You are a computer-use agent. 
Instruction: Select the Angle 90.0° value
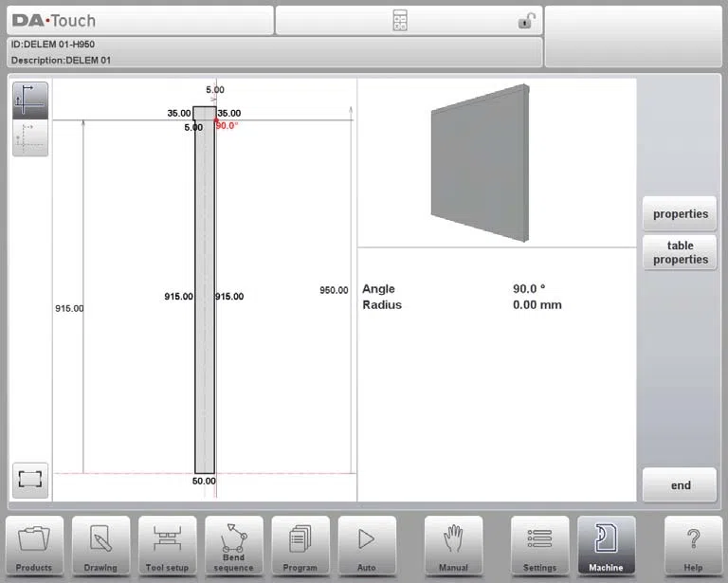pos(529,289)
